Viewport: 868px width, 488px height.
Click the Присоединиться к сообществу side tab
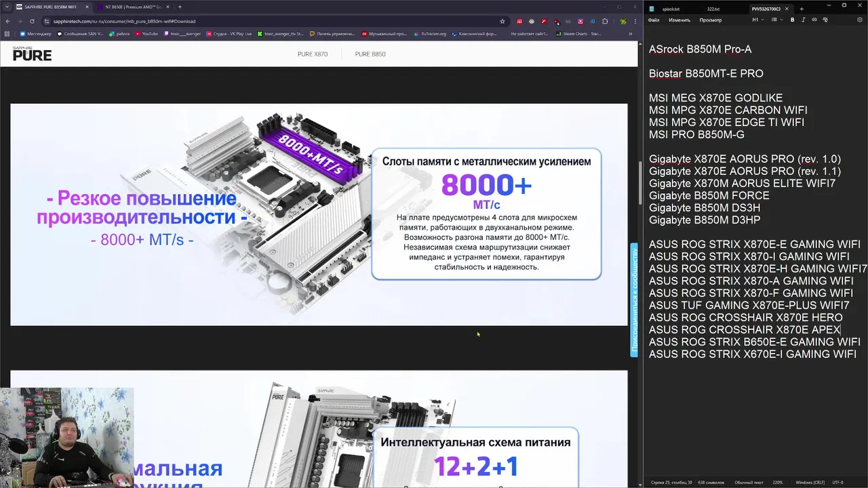pos(635,300)
